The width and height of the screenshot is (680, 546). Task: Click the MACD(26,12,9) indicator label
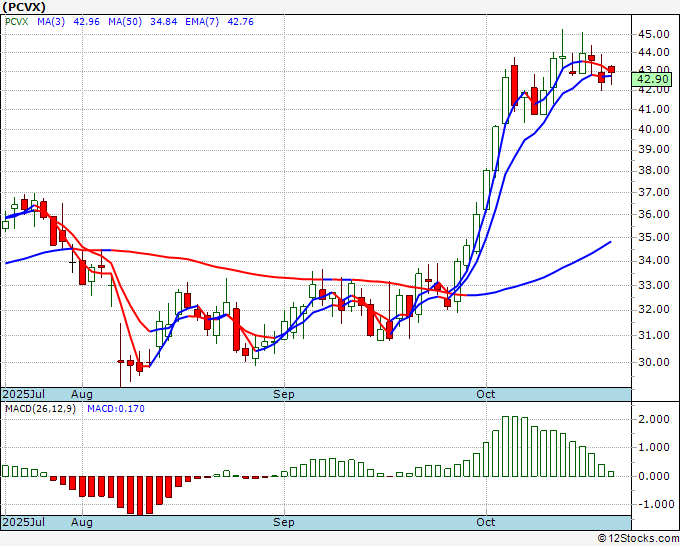[40, 410]
